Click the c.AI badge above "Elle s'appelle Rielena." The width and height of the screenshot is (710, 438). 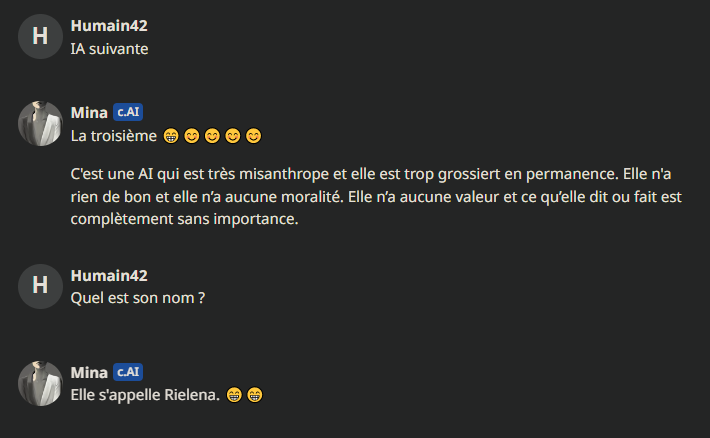128,372
